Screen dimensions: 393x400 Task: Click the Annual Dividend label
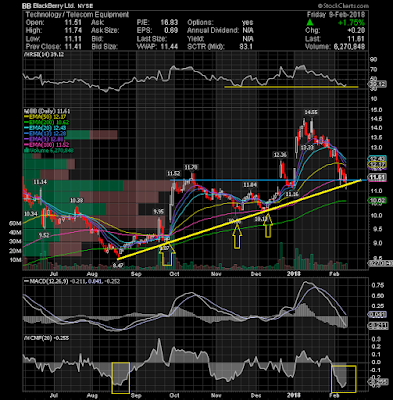(213, 30)
